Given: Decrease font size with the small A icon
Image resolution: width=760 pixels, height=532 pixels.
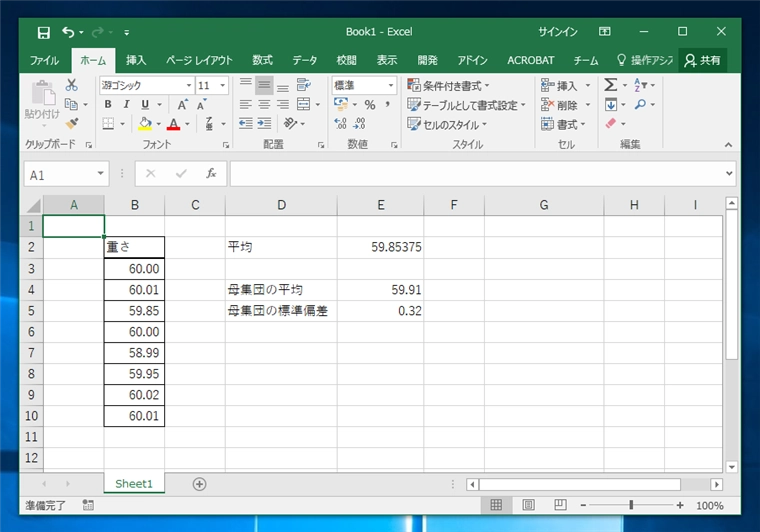Looking at the screenshot, I should (x=201, y=105).
